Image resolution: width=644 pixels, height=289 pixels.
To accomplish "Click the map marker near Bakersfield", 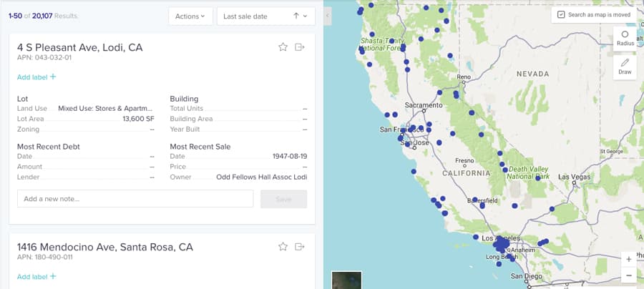I will (475, 200).
